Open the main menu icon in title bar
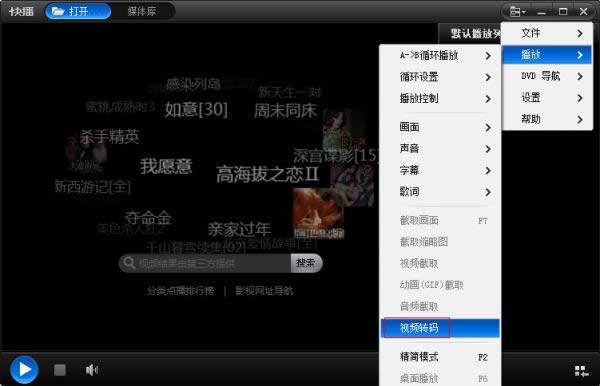 tap(517, 12)
